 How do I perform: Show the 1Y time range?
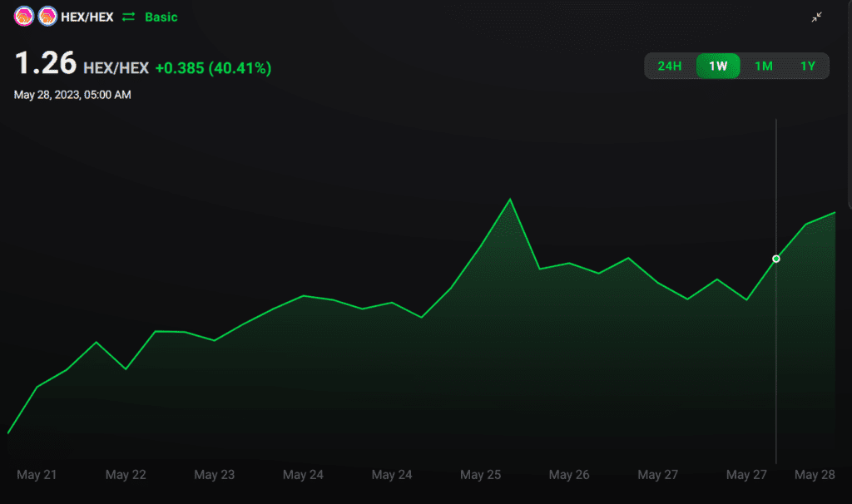point(808,67)
